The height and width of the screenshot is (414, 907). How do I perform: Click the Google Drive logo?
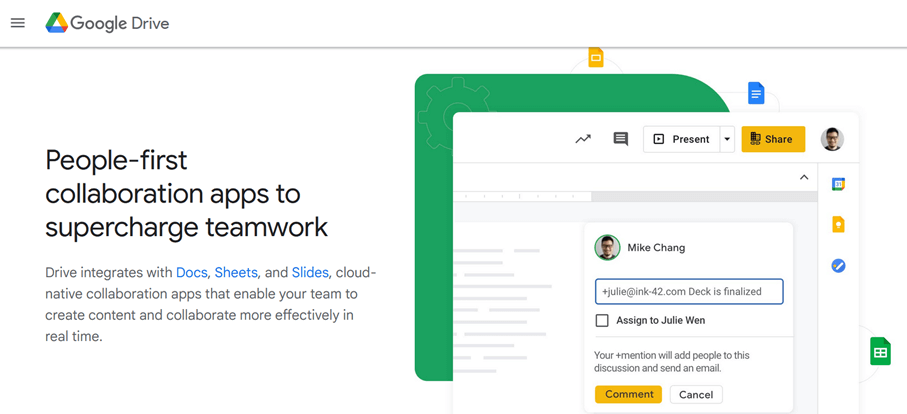[x=108, y=23]
